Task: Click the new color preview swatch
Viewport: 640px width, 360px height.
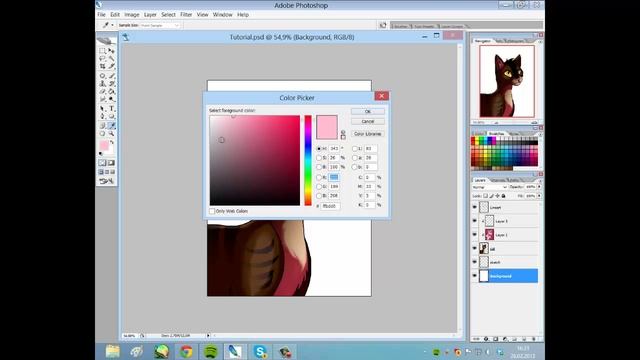Action: pos(327,121)
